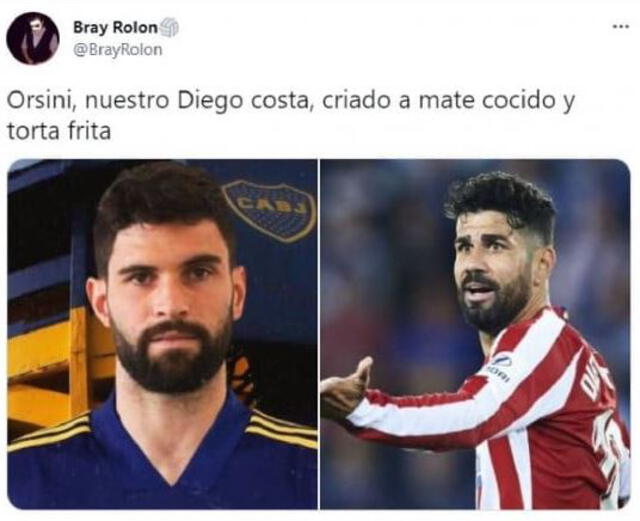Click the CABJ crest in left photo
Image resolution: width=640 pixels, height=521 pixels.
[x=270, y=211]
